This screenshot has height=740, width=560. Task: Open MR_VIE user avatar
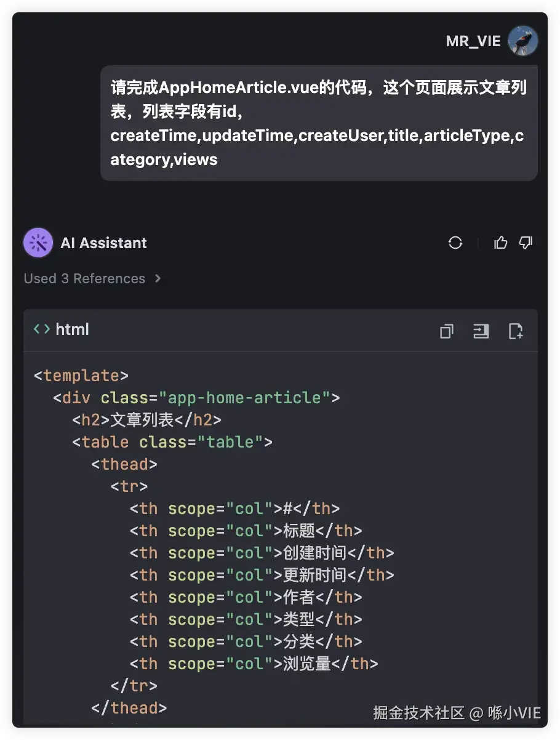coord(523,41)
